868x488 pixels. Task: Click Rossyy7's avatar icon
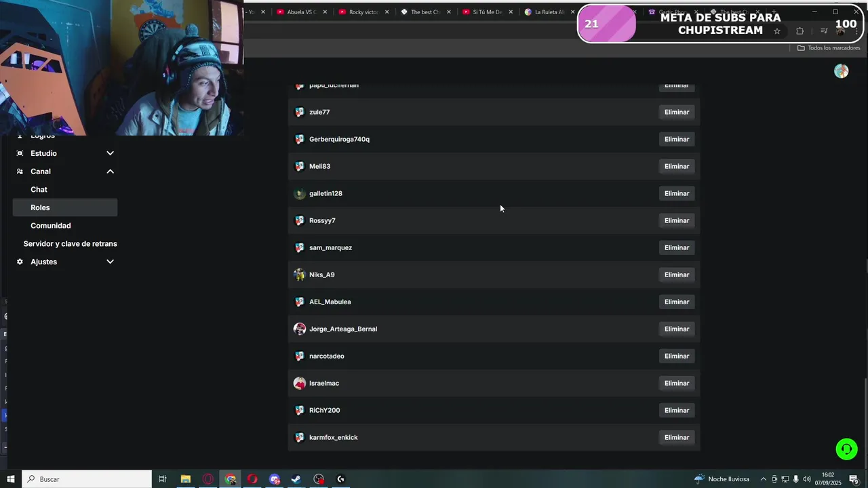300,220
